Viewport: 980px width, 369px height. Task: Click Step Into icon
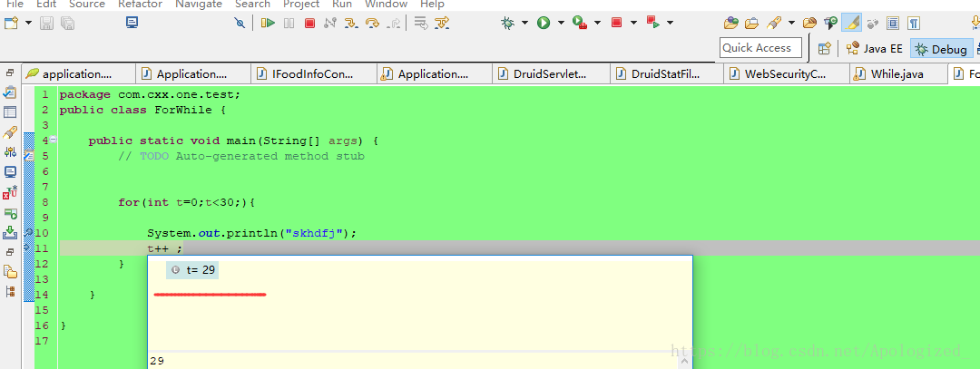[351, 23]
